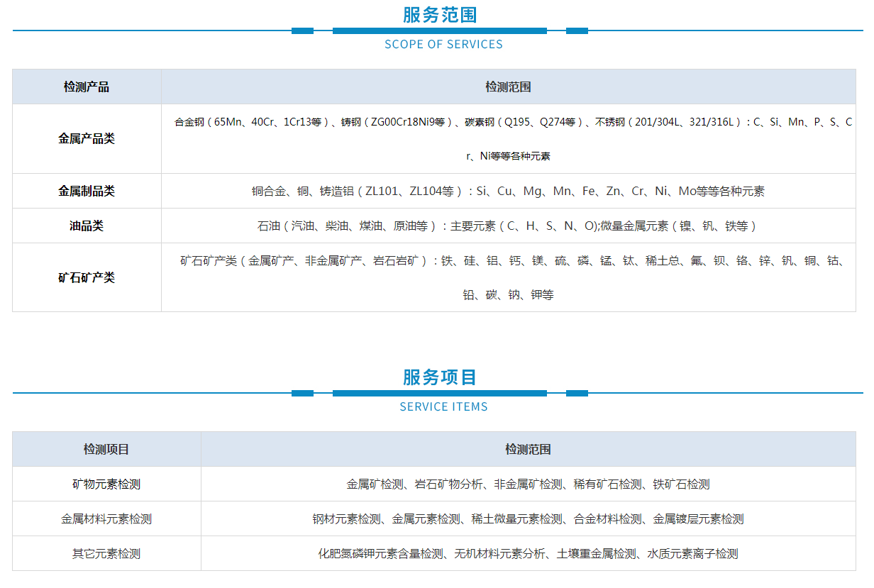The height and width of the screenshot is (588, 874).
Task: Click the 矿物元素检测 row label
Action: click(x=106, y=484)
